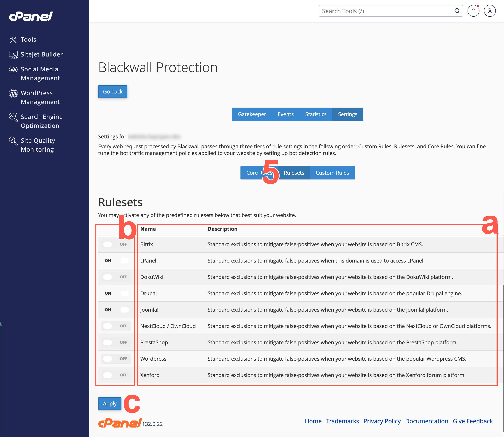
Task: Go to WordPress Management label
Action: [40, 97]
